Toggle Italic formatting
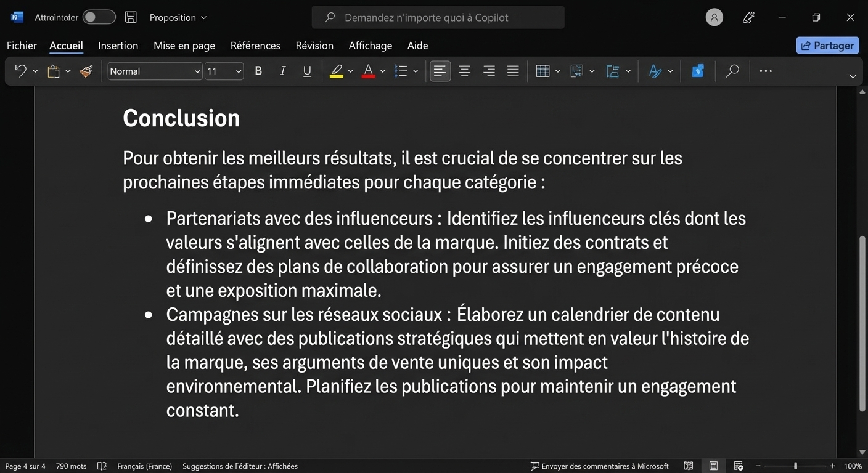This screenshot has height=473, width=868. [282, 71]
